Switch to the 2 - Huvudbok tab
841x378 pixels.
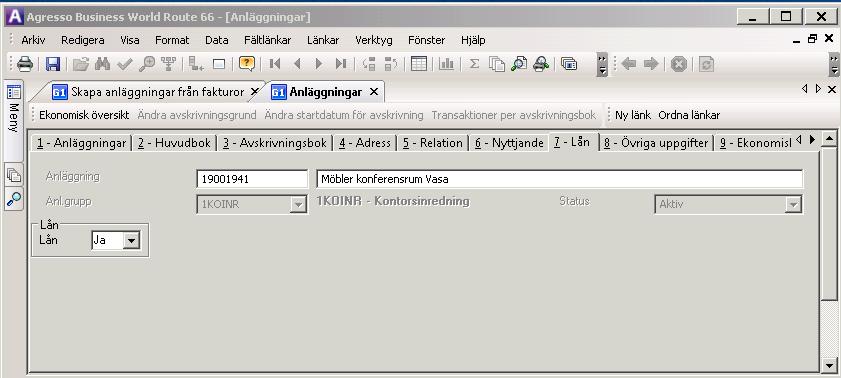[x=174, y=143]
